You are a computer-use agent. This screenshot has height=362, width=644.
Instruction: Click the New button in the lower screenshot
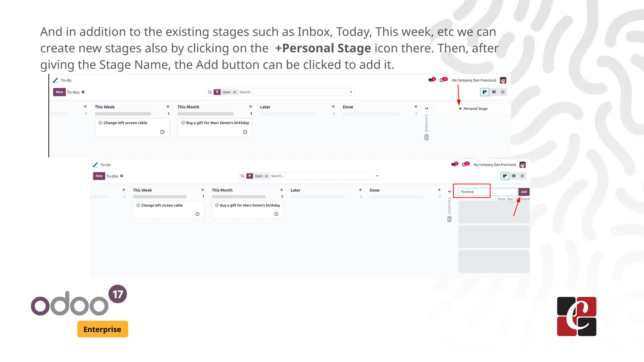point(99,176)
